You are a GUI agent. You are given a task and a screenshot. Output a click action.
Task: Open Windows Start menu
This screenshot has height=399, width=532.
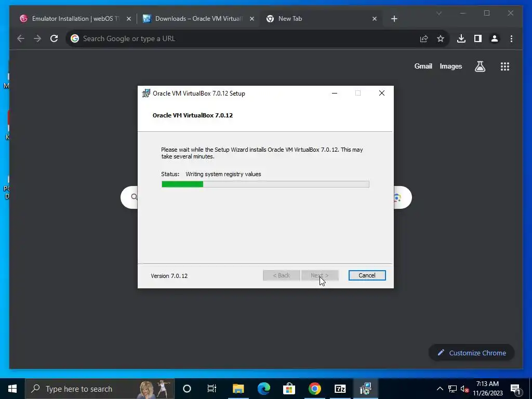point(12,389)
